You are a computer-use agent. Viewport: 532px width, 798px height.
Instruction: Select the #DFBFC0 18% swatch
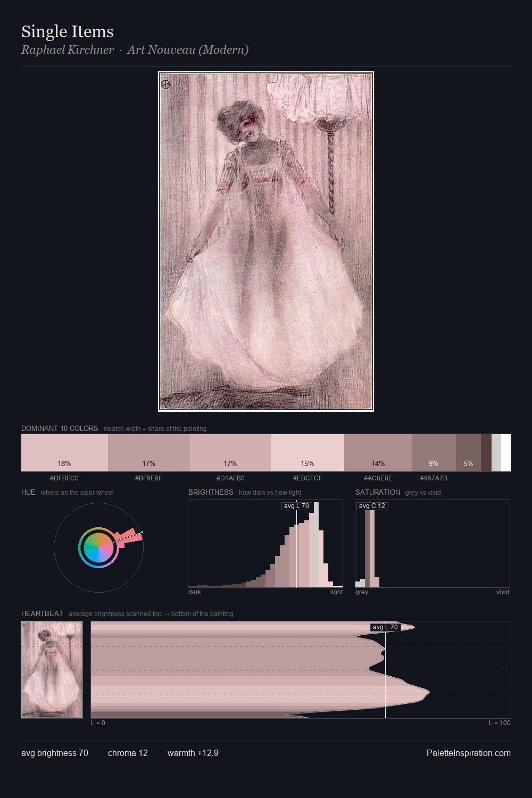pyautogui.click(x=64, y=453)
